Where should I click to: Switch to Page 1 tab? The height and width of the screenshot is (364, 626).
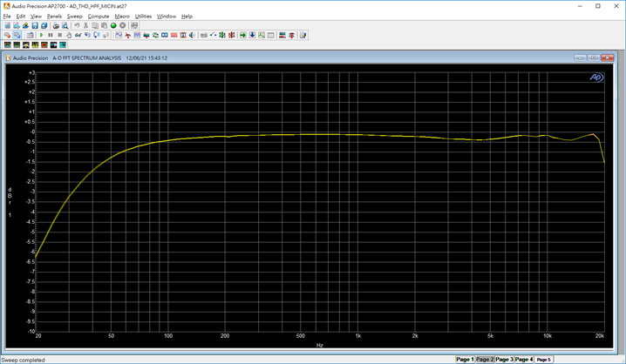(x=465, y=359)
